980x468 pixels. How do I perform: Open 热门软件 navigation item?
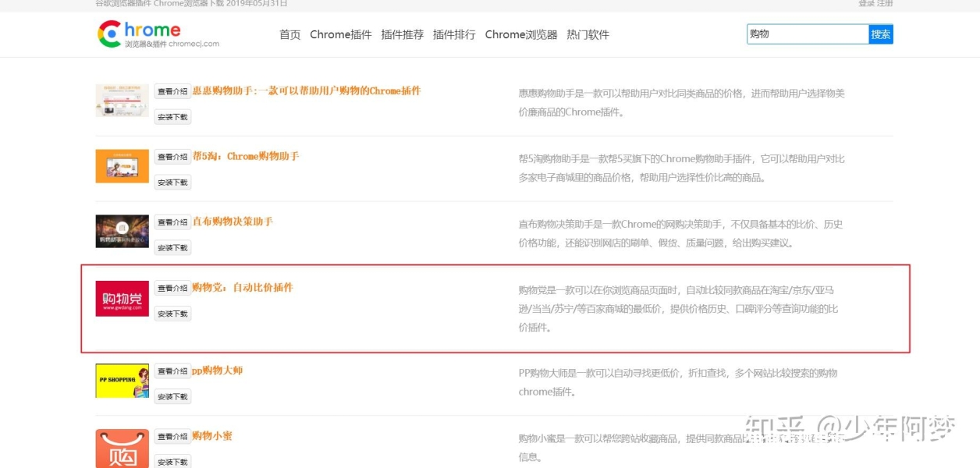588,34
